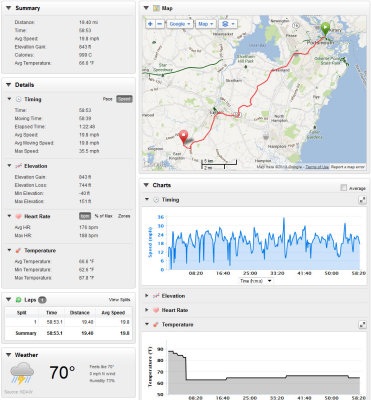This screenshot has width=371, height=400.
Task: Click the Distance column header in Laps
Action: click(x=80, y=313)
